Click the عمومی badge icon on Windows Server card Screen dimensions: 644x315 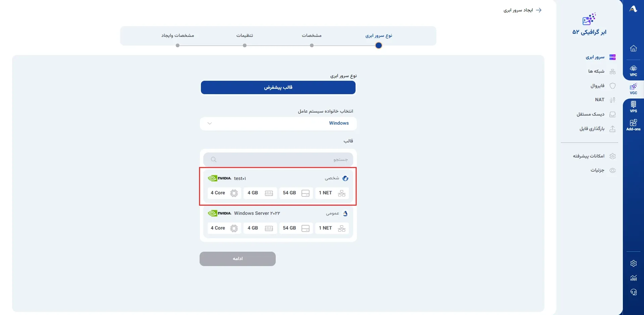pos(345,213)
